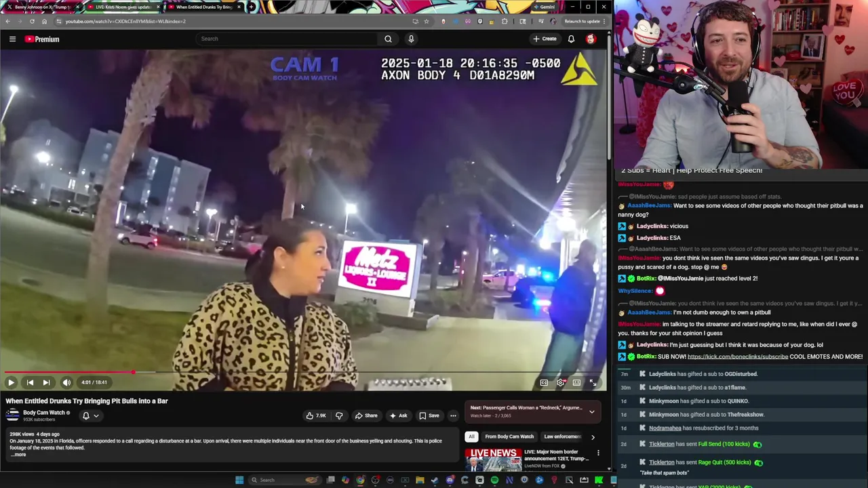The image size is (868, 488).
Task: Open the LIVE NEWS Noem border video thumbnail
Action: pos(493,460)
